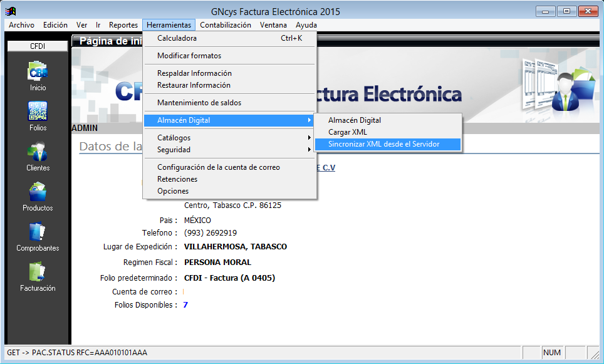Open the Facturación sidebar icon
This screenshot has height=364, width=604.
(38, 277)
